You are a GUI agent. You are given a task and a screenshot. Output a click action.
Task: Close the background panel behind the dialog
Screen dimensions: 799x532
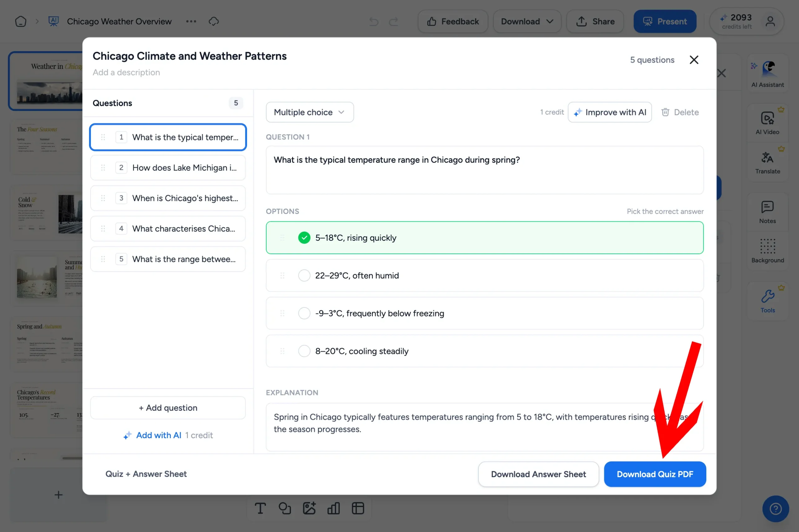click(722, 73)
